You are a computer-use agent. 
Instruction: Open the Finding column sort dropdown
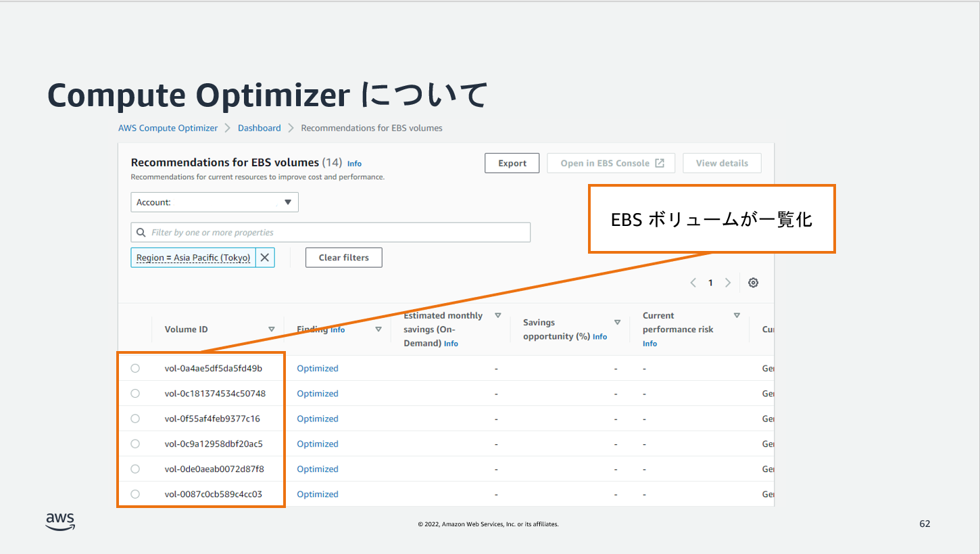[x=378, y=329]
